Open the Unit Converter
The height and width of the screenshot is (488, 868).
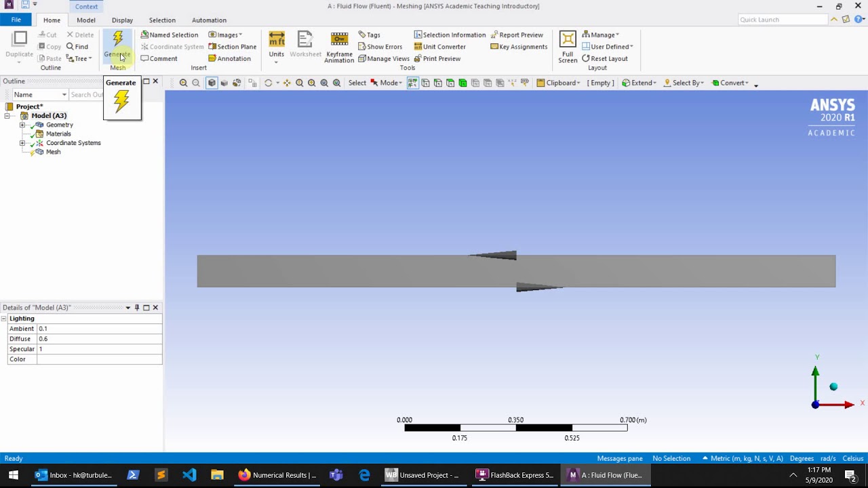[x=439, y=47]
